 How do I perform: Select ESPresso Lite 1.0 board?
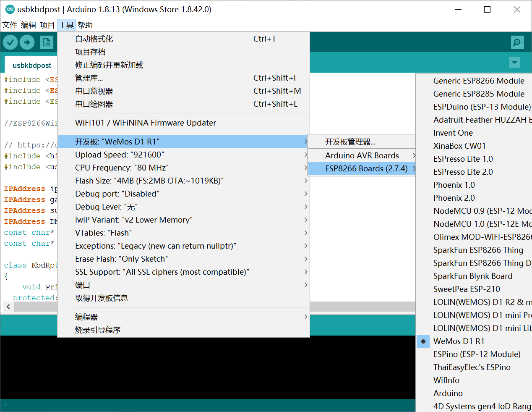tap(474, 159)
